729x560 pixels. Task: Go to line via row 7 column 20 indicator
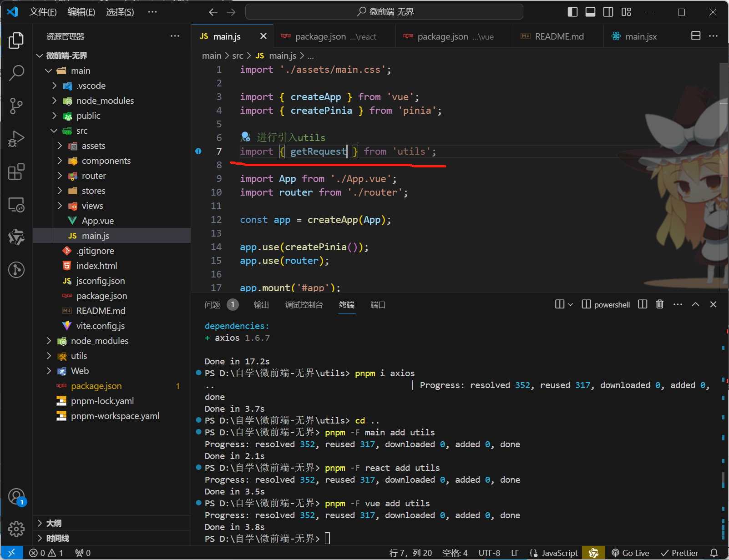[410, 553]
